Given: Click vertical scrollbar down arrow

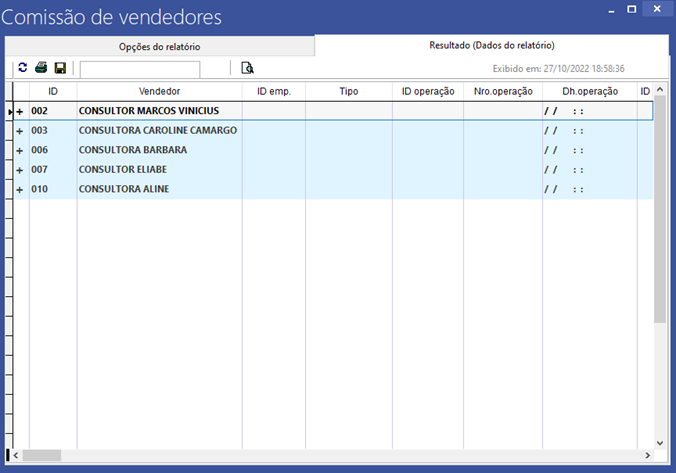Looking at the screenshot, I should click(660, 441).
